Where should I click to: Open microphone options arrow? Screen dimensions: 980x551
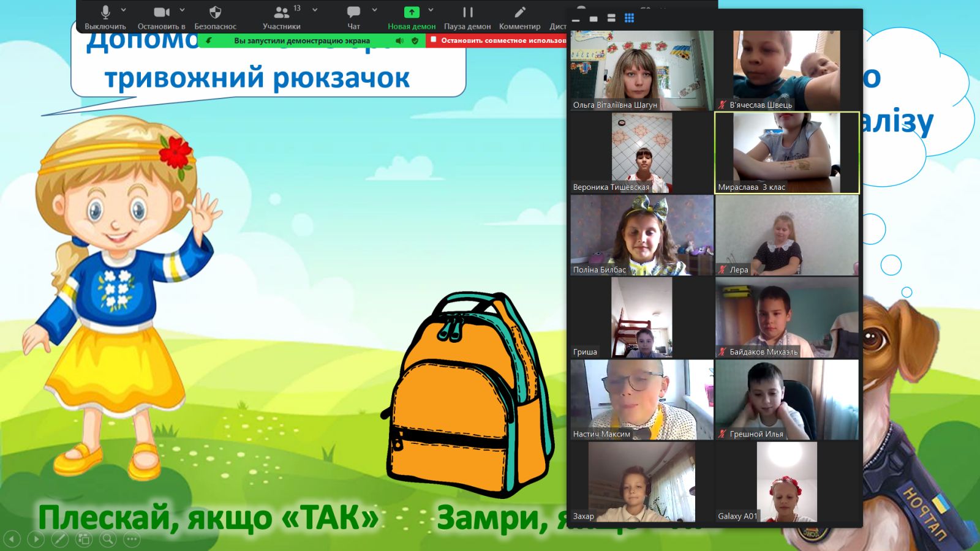pos(124,10)
